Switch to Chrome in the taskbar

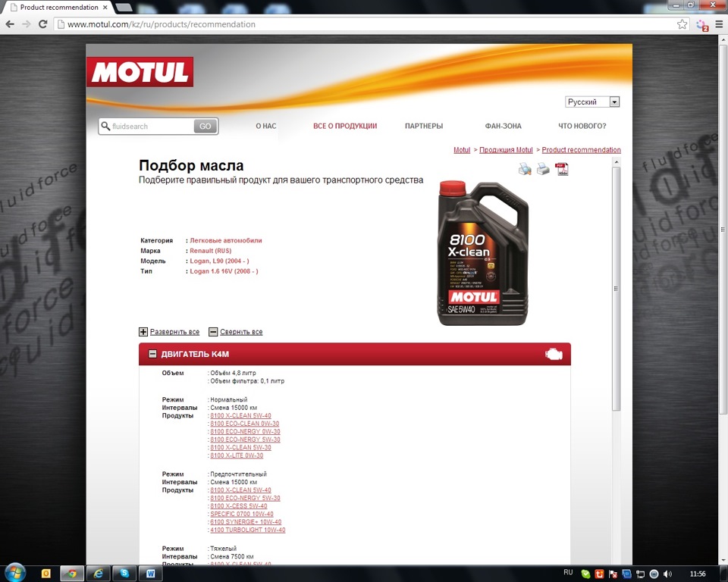71,574
